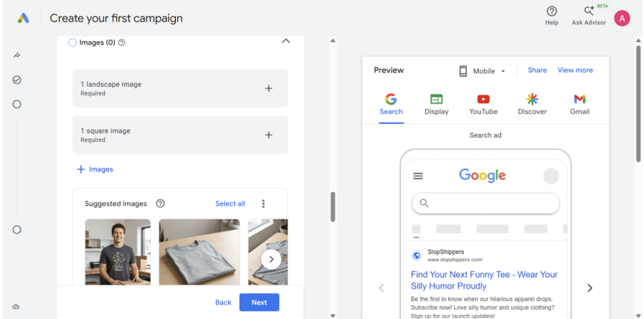Image resolution: width=644 pixels, height=319 pixels.
Task: Collapse the Images section chevron
Action: pyautogui.click(x=286, y=41)
